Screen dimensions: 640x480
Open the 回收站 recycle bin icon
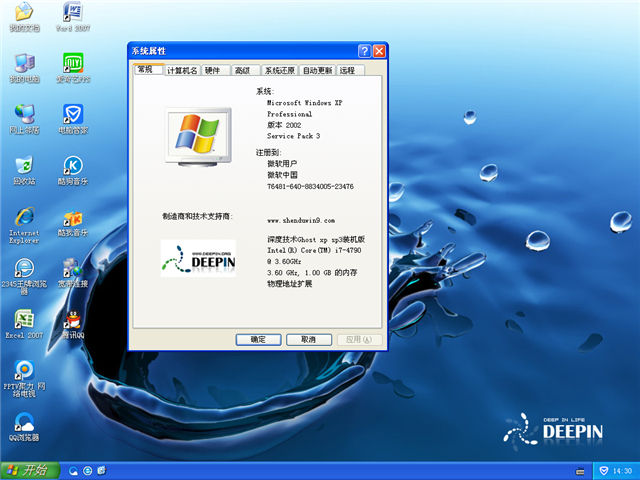(x=24, y=170)
